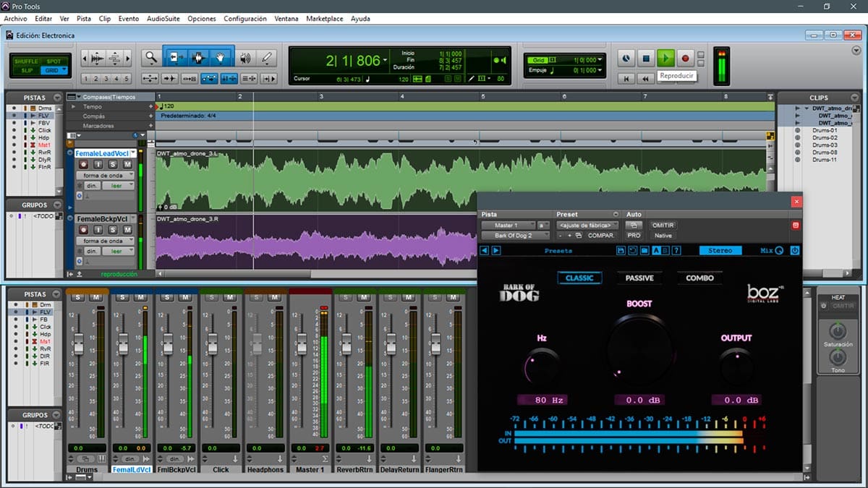The width and height of the screenshot is (868, 488).
Task: Click the PRO automation button
Action: pos(634,236)
